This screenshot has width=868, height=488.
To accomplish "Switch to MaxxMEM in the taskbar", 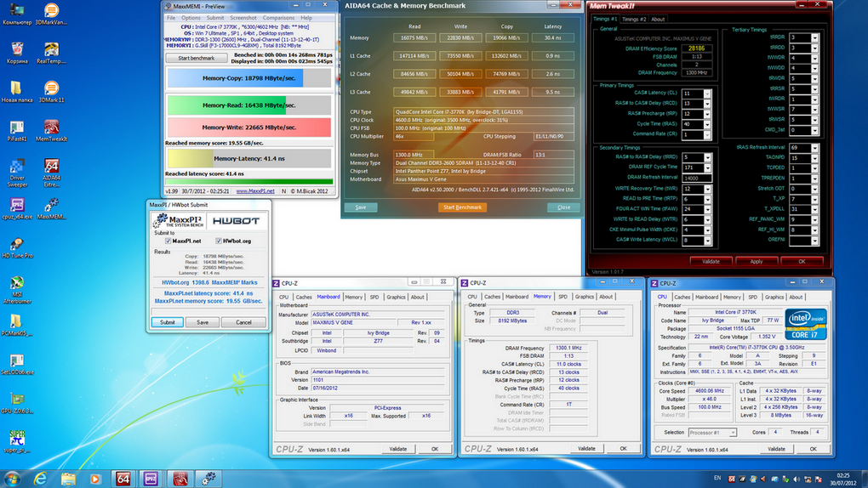I will (208, 479).
